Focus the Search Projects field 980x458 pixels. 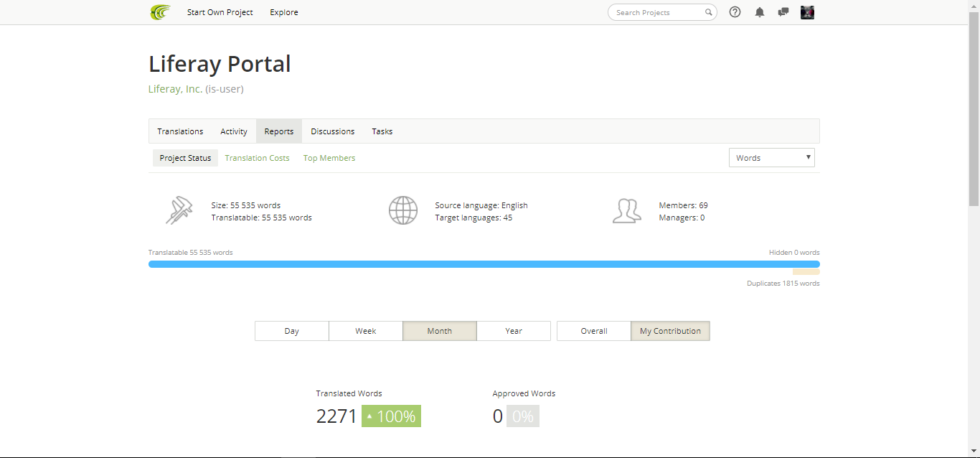click(x=662, y=12)
